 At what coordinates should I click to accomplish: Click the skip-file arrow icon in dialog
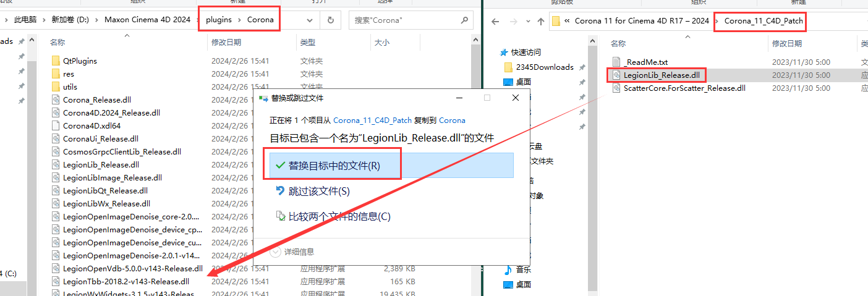(281, 191)
